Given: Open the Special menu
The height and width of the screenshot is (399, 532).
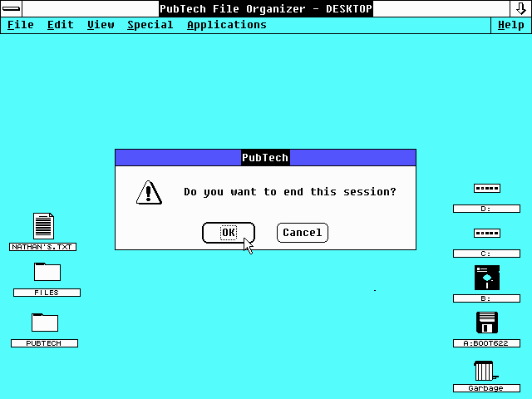Looking at the screenshot, I should coord(150,25).
